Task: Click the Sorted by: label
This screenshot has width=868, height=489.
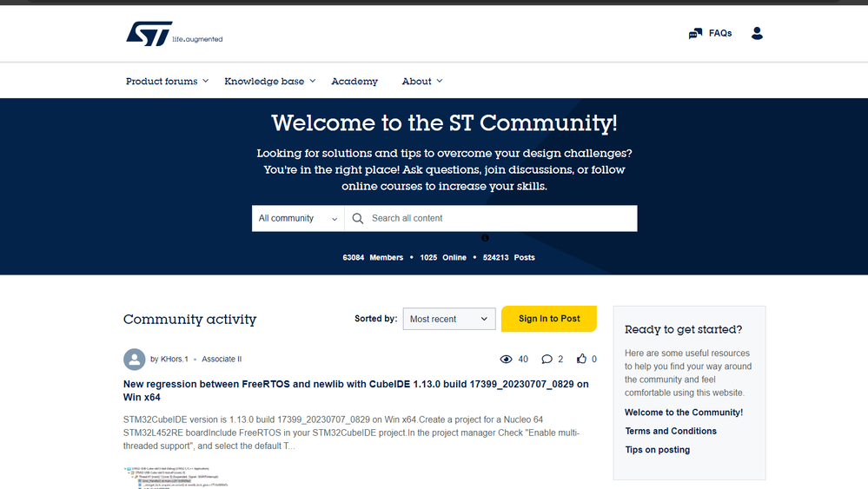Action: [376, 319]
